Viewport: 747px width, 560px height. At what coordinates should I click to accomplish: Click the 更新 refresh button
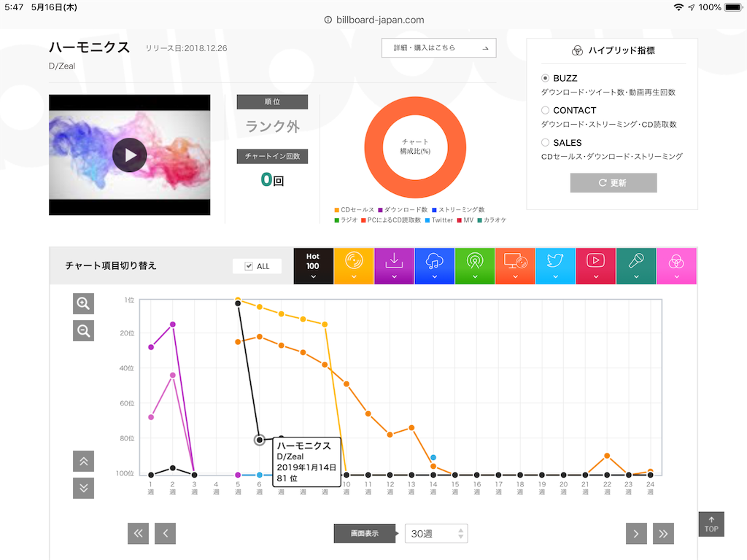click(613, 183)
